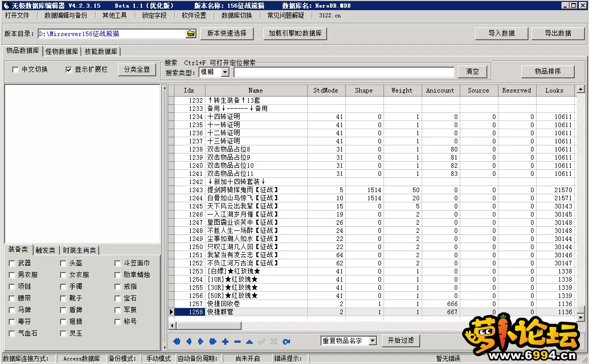This screenshot has height=364, width=589.
Task: Click the 导入数据 button
Action: pos(501,34)
